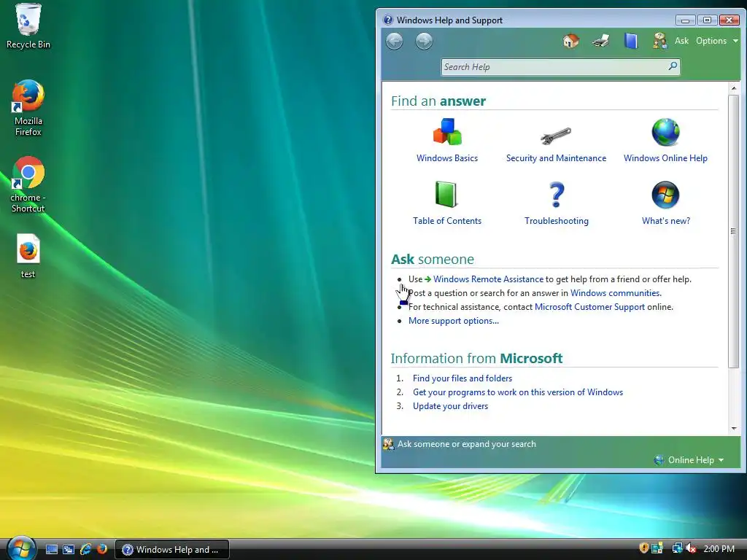Image resolution: width=747 pixels, height=560 pixels.
Task: Click the security shield tray icon
Action: tap(643, 548)
